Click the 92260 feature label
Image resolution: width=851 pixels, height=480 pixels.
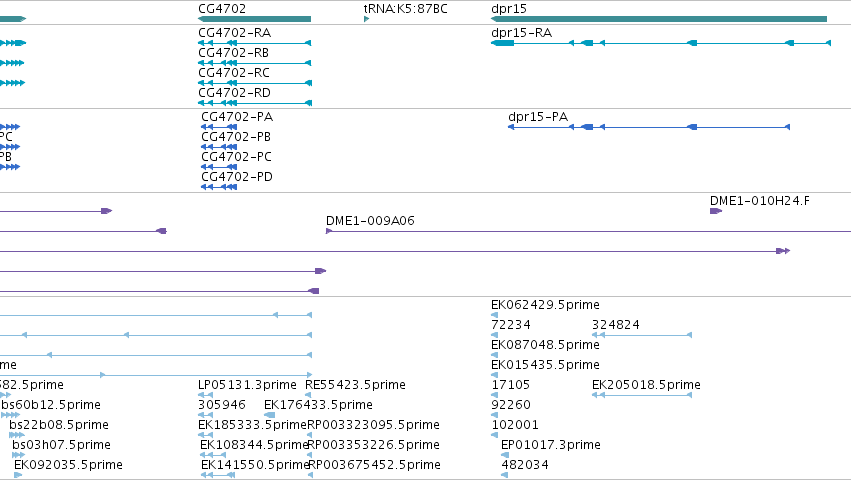pos(511,405)
